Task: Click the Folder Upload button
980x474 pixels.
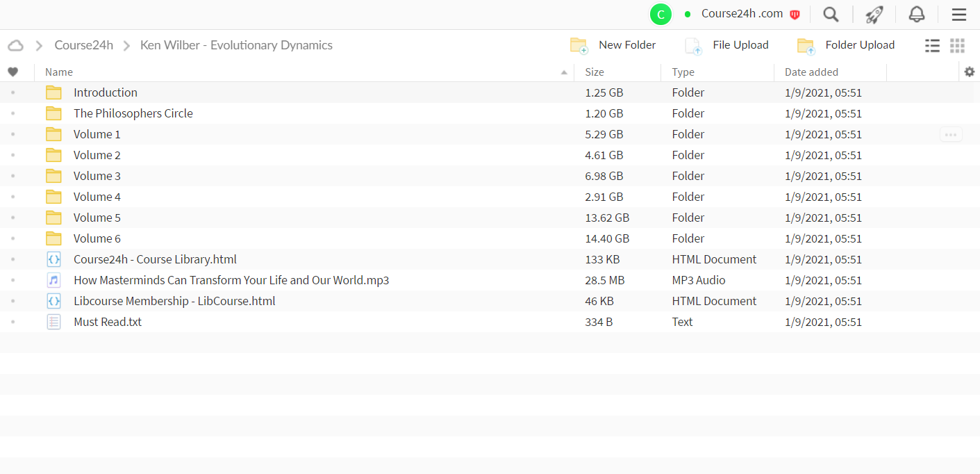Action: (x=846, y=45)
